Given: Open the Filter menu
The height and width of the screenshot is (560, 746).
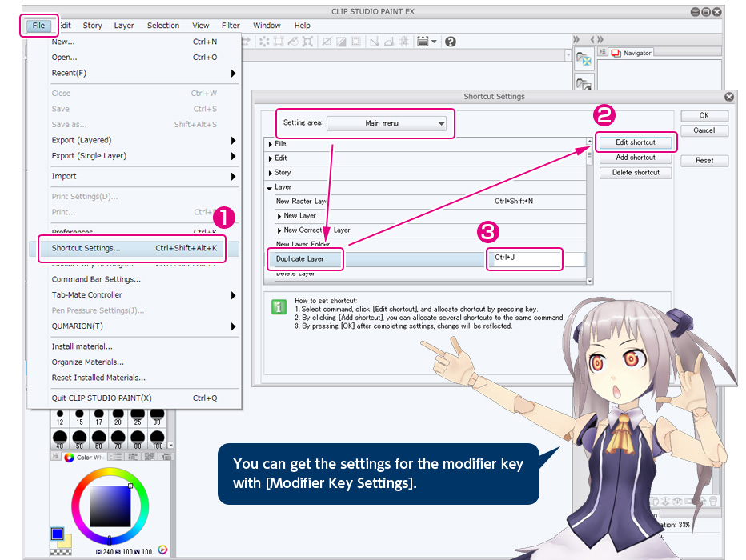Looking at the screenshot, I should [231, 26].
